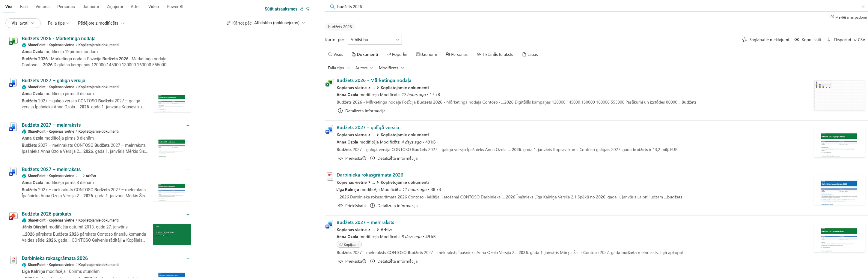Click Eksportēt uz CSV button
This screenshot has width=868, height=278.
[846, 39]
